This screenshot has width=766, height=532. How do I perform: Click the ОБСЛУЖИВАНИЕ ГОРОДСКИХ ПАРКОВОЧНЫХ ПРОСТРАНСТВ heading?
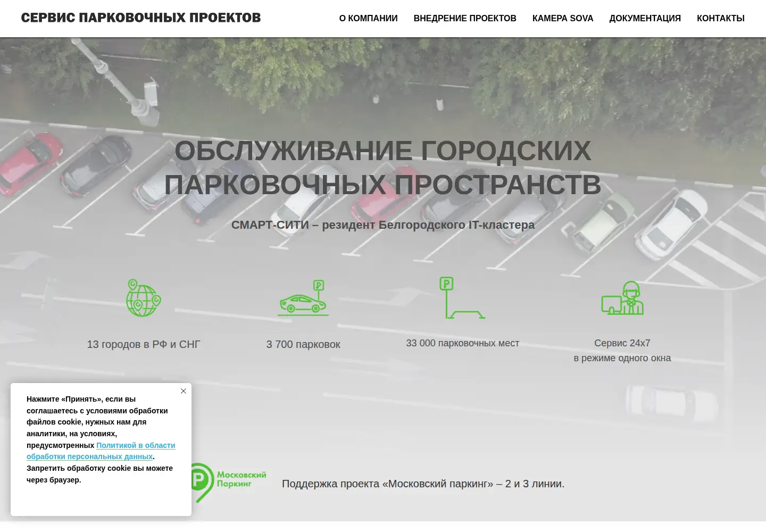click(x=383, y=168)
